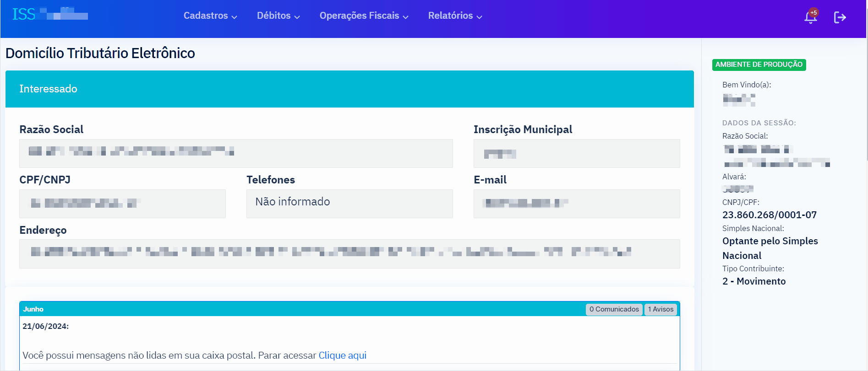Click the "1 Avisos" badge

click(x=661, y=309)
